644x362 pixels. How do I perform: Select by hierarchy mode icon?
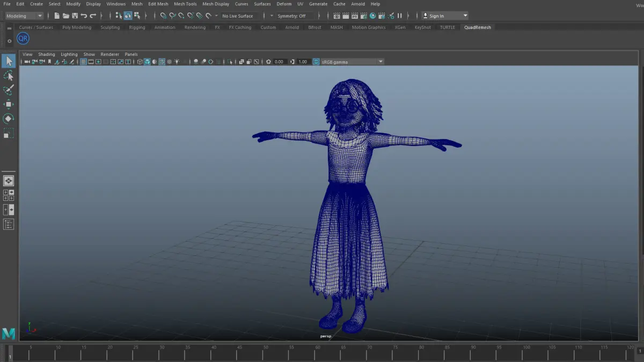click(x=119, y=16)
